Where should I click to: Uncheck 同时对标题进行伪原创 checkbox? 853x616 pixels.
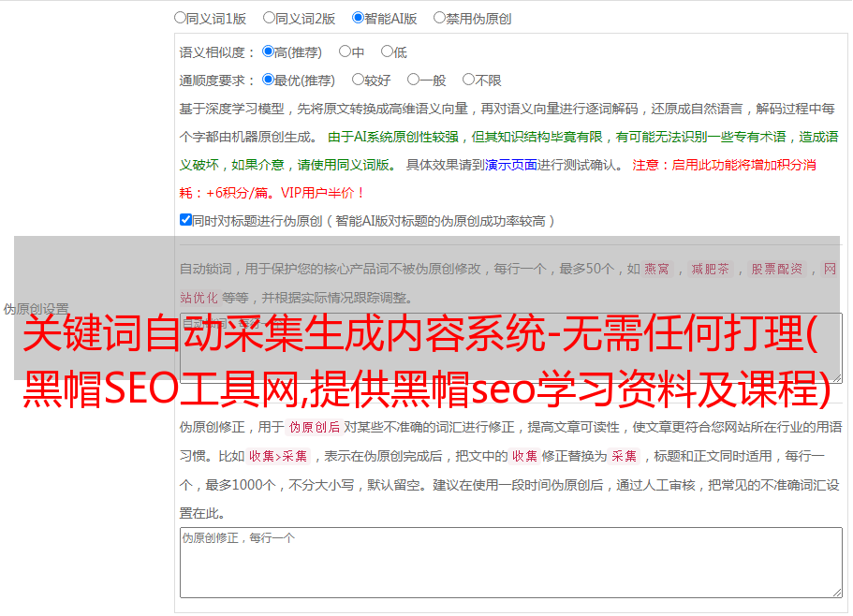185,221
